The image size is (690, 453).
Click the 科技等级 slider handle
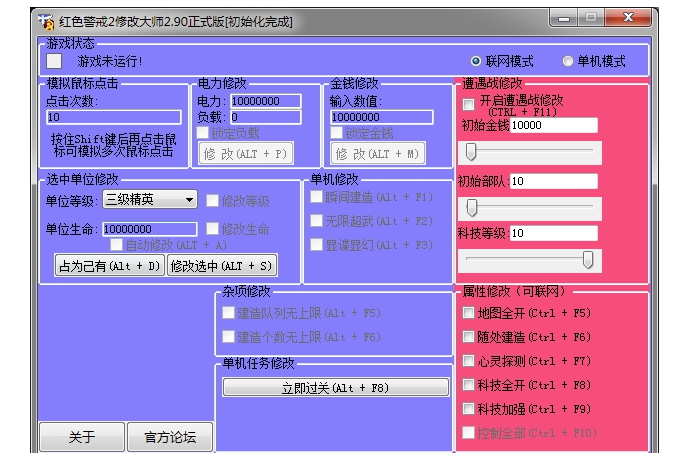[589, 260]
